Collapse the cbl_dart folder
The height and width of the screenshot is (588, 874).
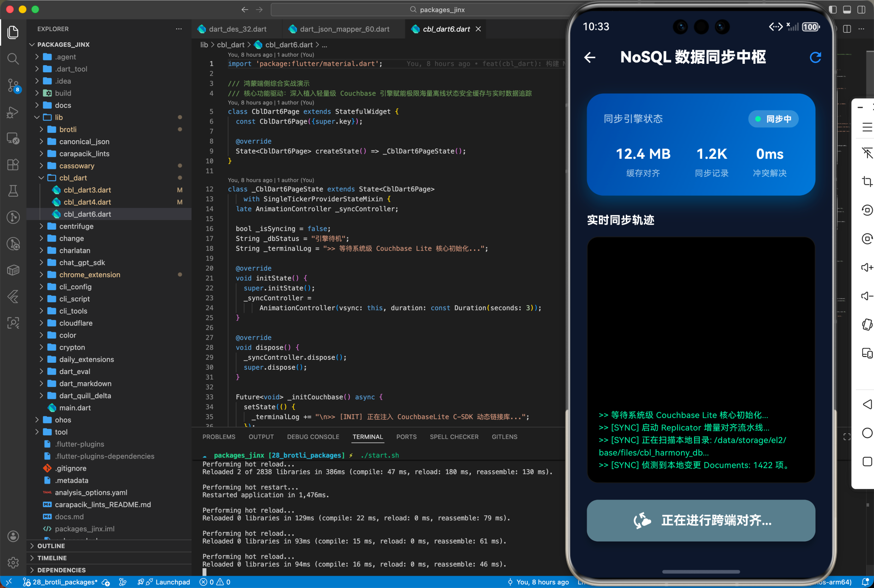coord(73,178)
